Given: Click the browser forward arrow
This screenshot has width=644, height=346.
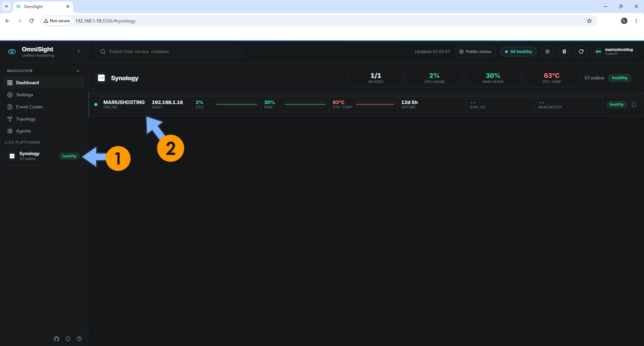Looking at the screenshot, I should (19, 21).
